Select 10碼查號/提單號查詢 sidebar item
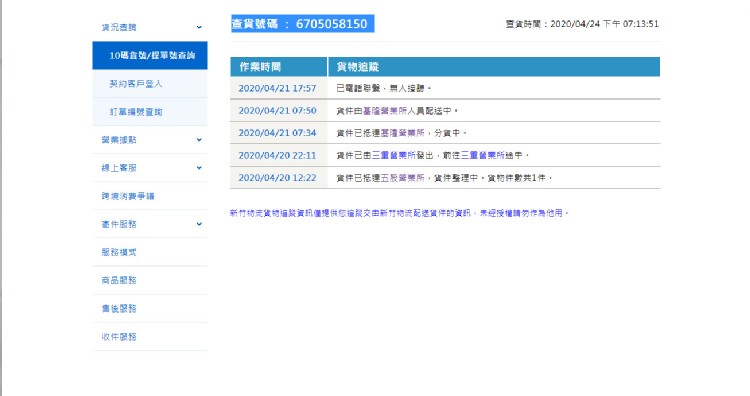 click(150, 55)
